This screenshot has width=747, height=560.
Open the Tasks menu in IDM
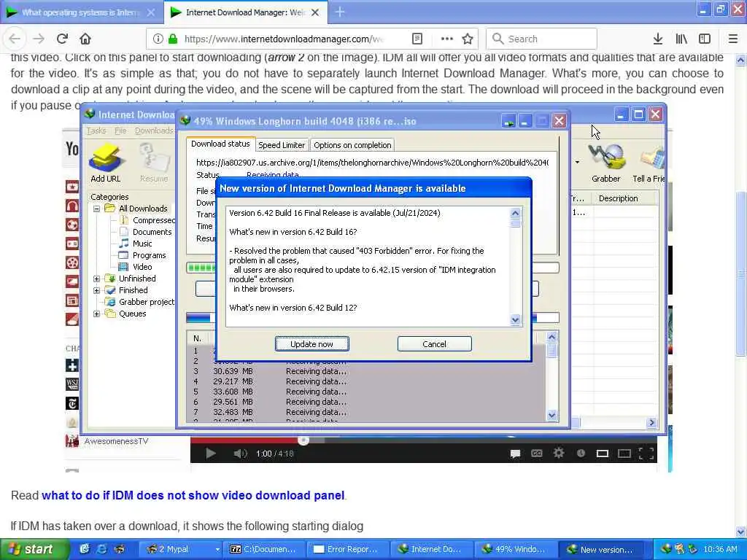[x=96, y=131]
